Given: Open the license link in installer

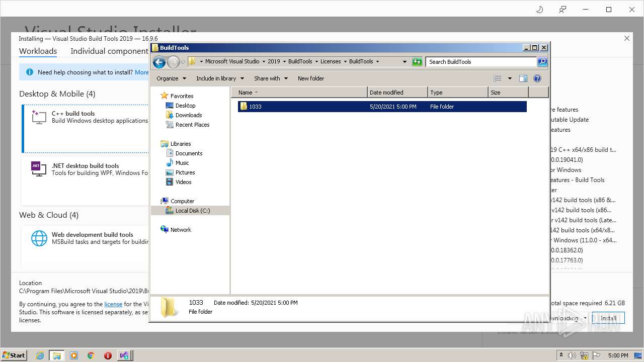Looking at the screenshot, I should 113,304.
